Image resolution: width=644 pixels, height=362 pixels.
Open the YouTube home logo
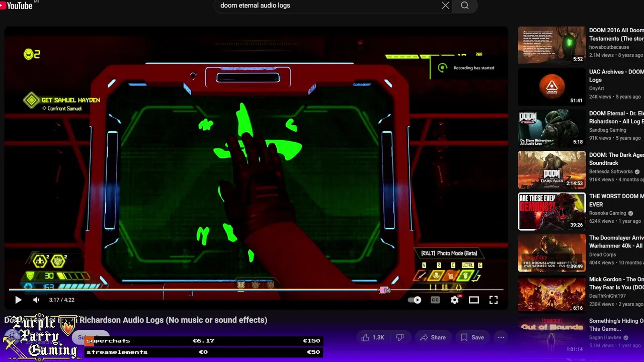[x=17, y=6]
